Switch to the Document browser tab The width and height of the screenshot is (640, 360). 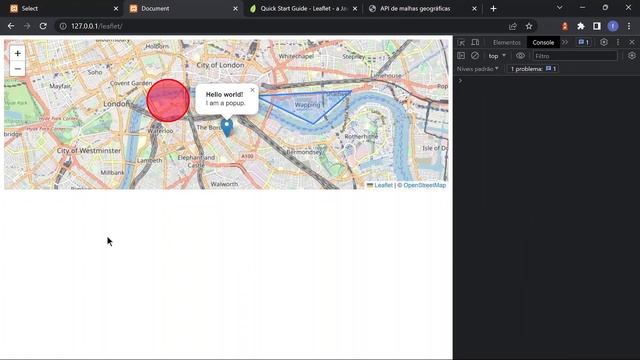coord(184,9)
